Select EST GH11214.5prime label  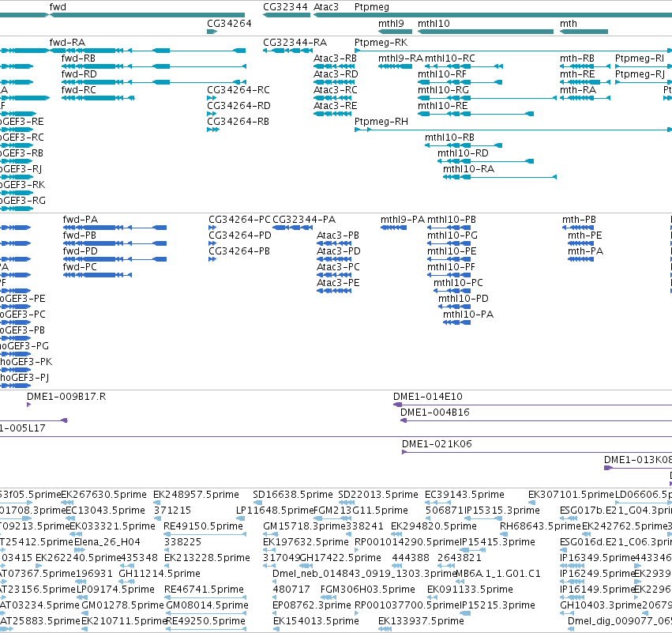(160, 575)
